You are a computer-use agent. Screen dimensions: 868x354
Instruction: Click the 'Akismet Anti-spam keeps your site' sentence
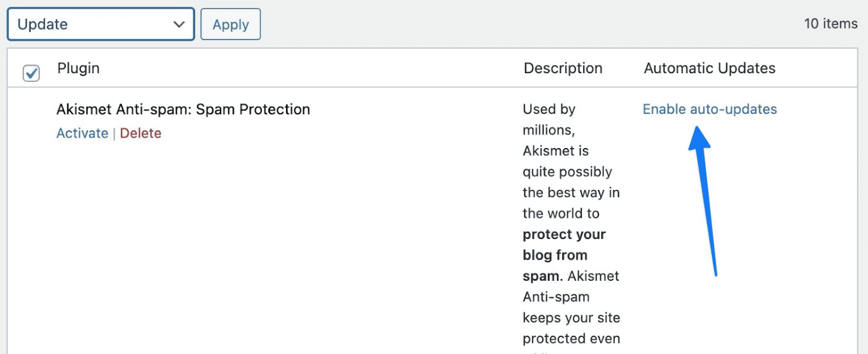(571, 307)
